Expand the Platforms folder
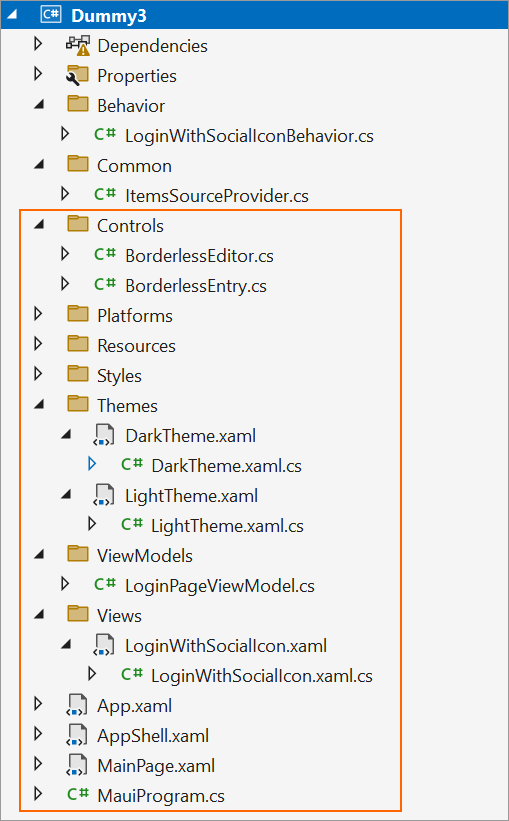 point(38,314)
